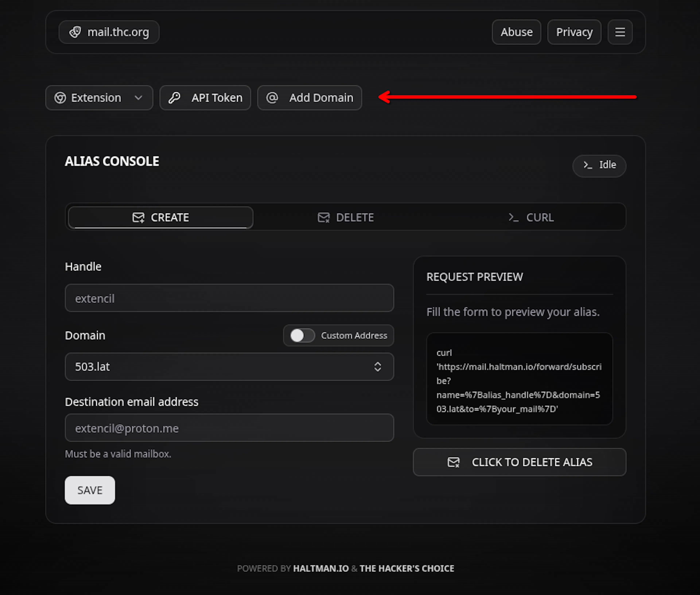Image resolution: width=700 pixels, height=595 pixels.
Task: Click the Handle input field
Action: [229, 298]
